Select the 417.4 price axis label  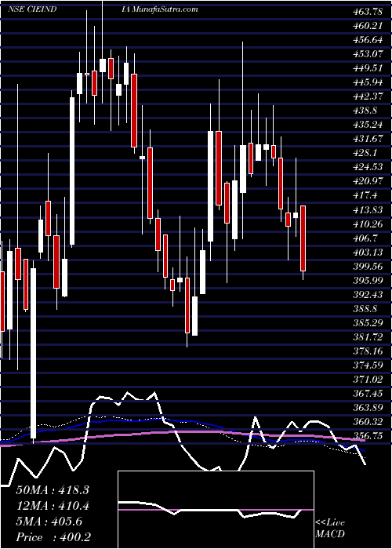[365, 195]
